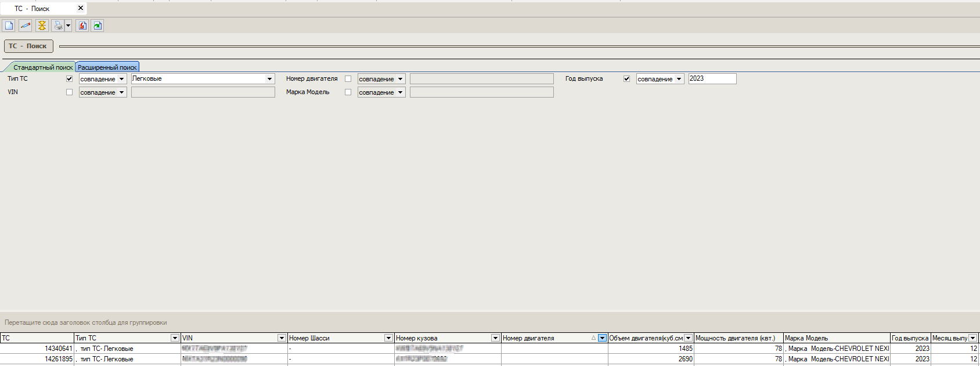Open filter dropdown on VIN column
Screen dimensions: 980x366
coord(282,338)
